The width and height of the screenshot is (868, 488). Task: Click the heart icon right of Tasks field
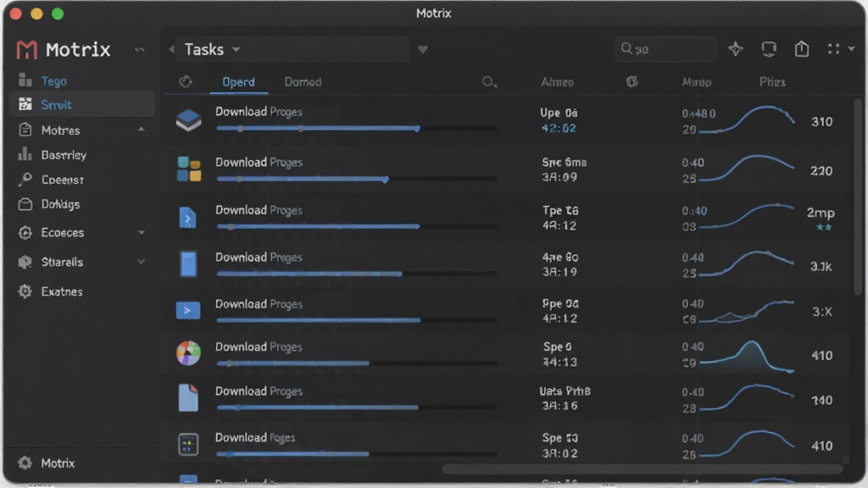423,50
